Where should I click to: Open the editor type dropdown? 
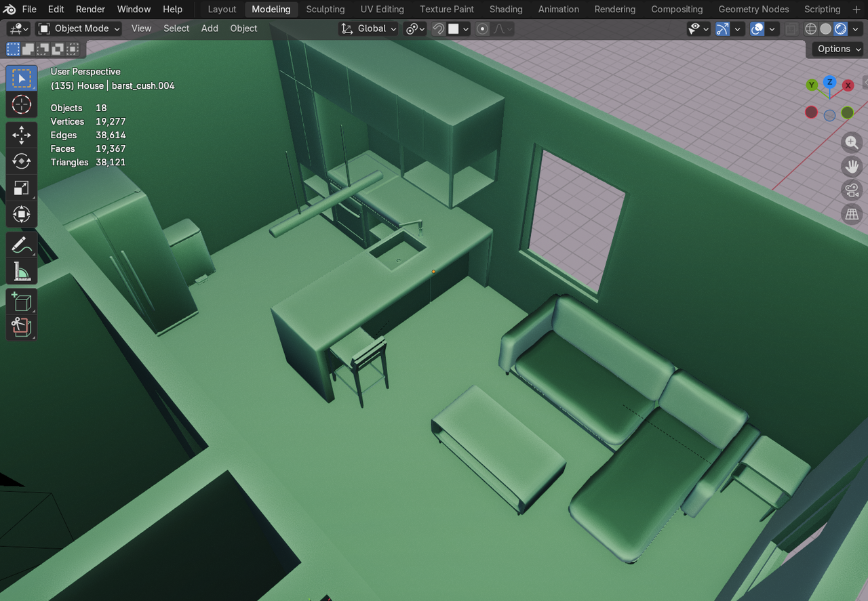[18, 28]
